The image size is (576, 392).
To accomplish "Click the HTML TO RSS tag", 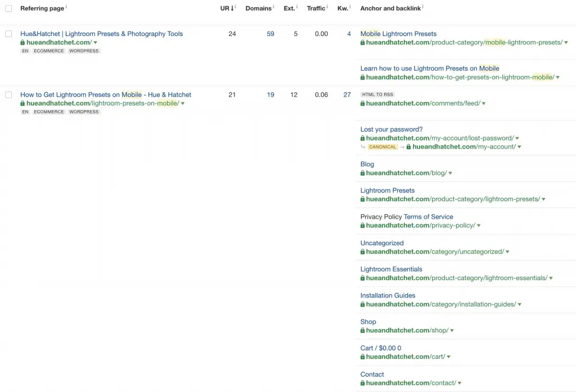I will 377,94.
